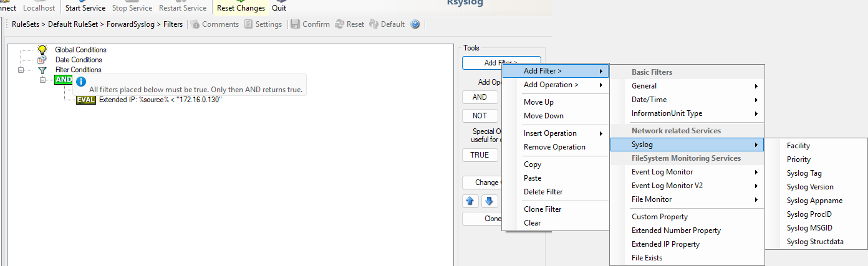
Task: Click the NOT operation button
Action: (x=480, y=116)
